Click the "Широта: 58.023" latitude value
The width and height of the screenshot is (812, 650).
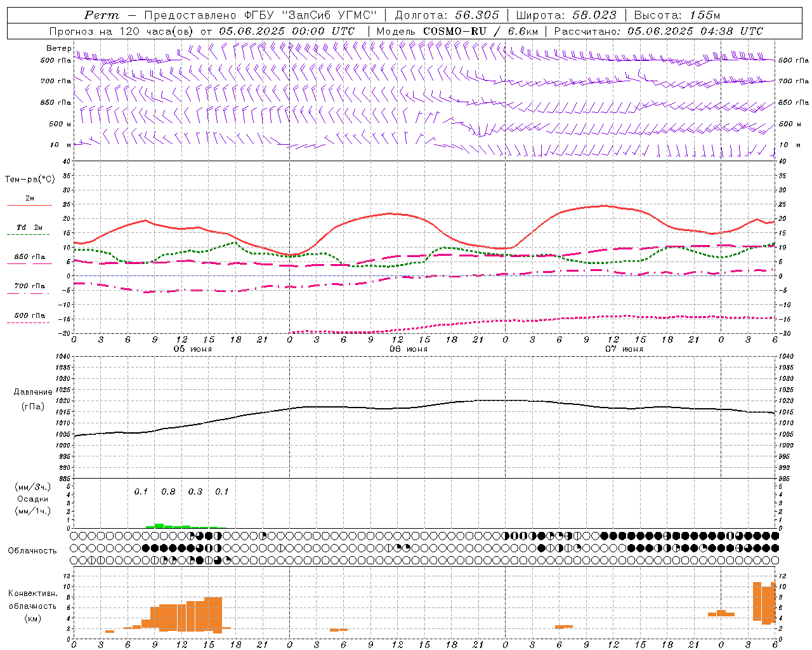(x=566, y=15)
